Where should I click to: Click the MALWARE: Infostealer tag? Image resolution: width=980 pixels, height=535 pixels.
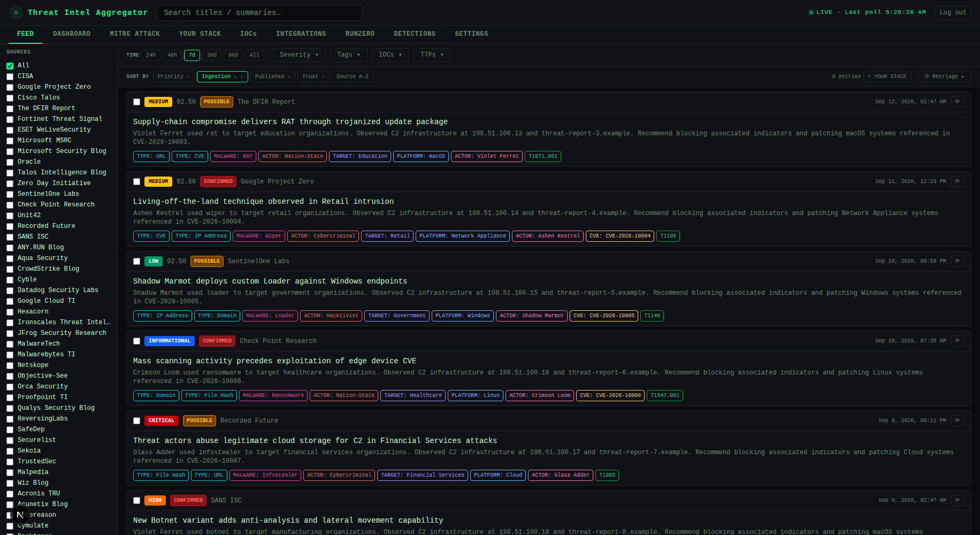click(x=265, y=475)
